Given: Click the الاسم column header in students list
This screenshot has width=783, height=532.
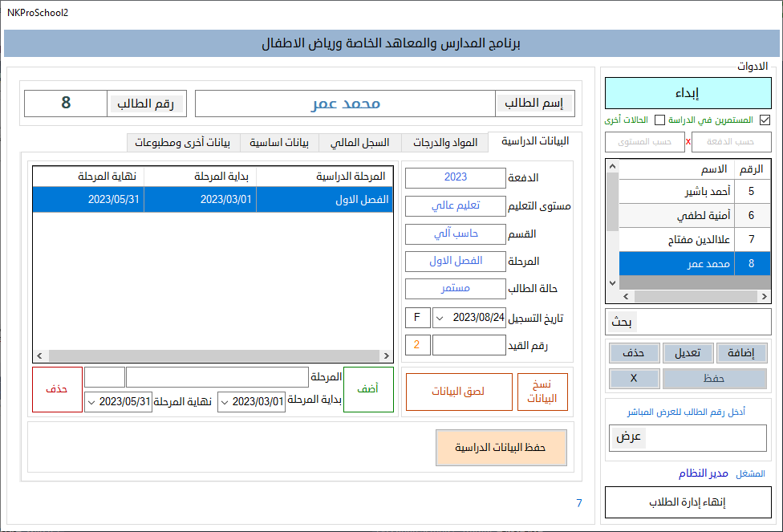Looking at the screenshot, I should click(677, 169).
